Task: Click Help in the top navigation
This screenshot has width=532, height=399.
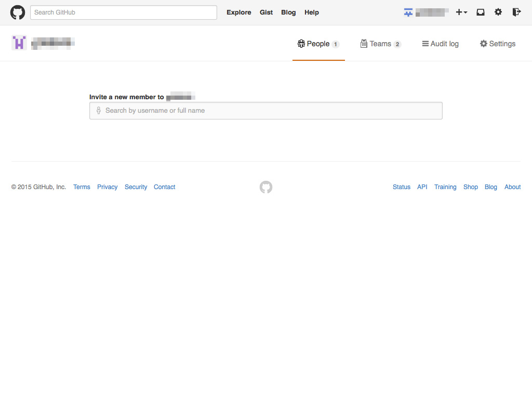Action: coord(312,12)
